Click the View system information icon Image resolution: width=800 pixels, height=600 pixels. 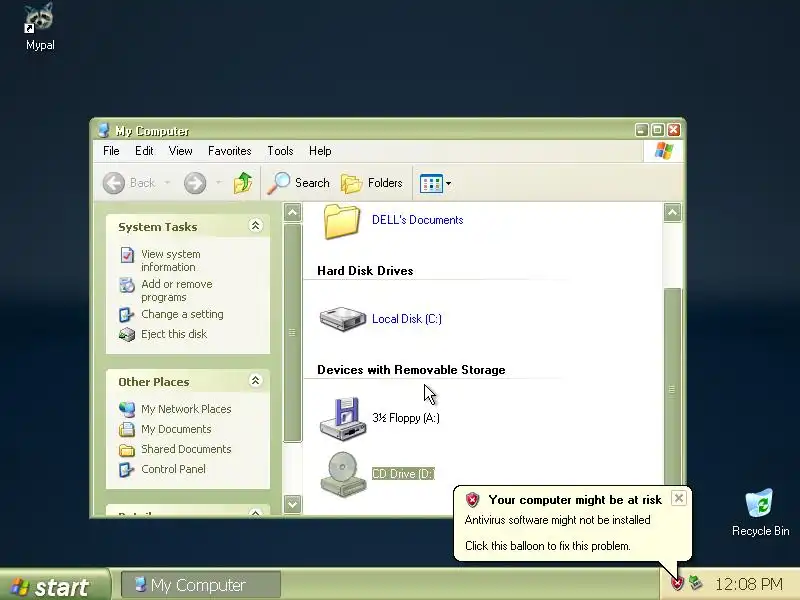point(127,255)
